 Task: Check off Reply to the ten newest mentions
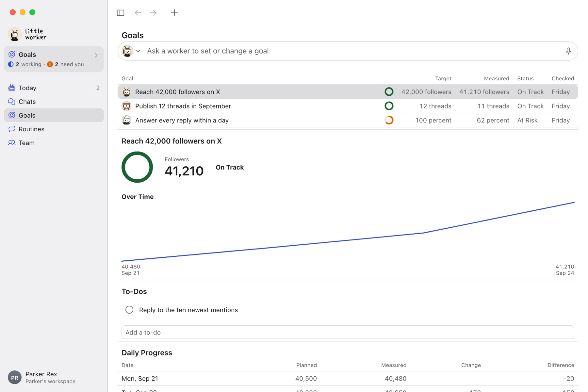(x=129, y=310)
